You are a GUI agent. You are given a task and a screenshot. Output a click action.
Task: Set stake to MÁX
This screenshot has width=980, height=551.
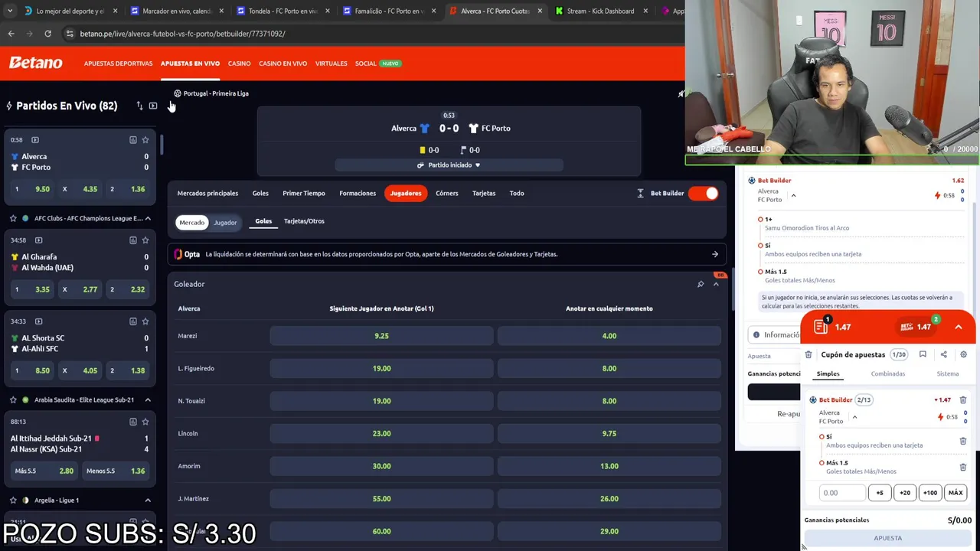coord(955,493)
